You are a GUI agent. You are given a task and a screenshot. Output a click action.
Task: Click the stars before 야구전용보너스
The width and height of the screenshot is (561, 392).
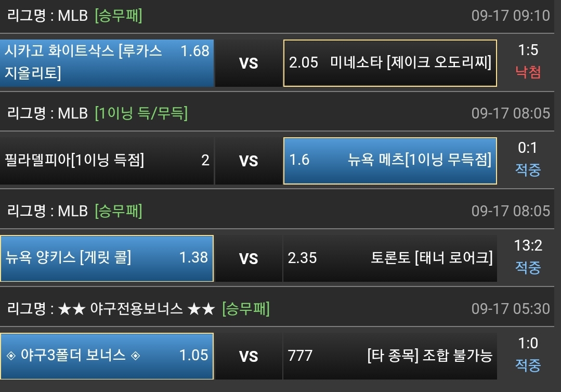(71, 309)
